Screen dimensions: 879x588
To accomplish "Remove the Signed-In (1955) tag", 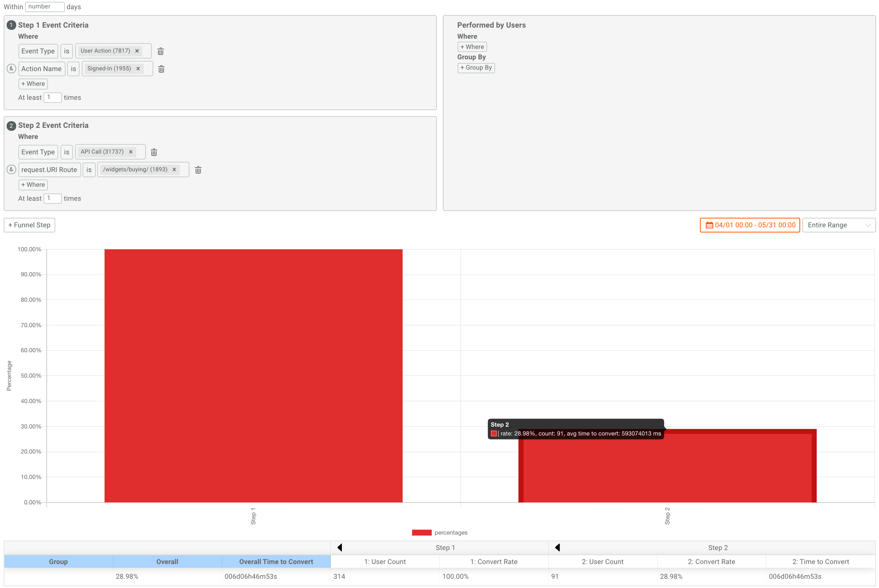I will click(138, 69).
